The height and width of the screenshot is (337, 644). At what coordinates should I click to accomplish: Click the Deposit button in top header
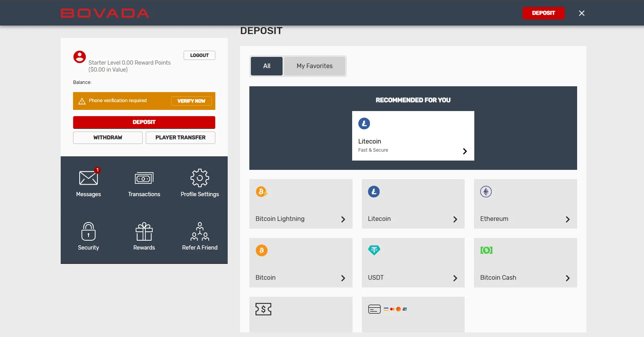point(543,13)
